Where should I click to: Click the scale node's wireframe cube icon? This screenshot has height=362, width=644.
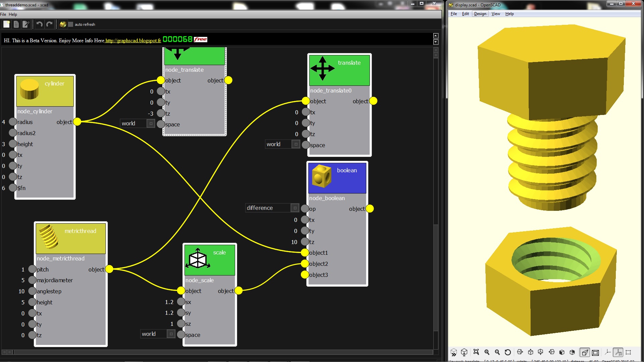[x=198, y=258]
